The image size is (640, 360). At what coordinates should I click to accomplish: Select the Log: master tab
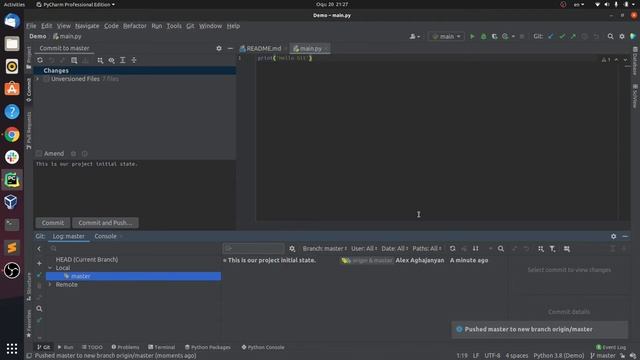coord(69,236)
